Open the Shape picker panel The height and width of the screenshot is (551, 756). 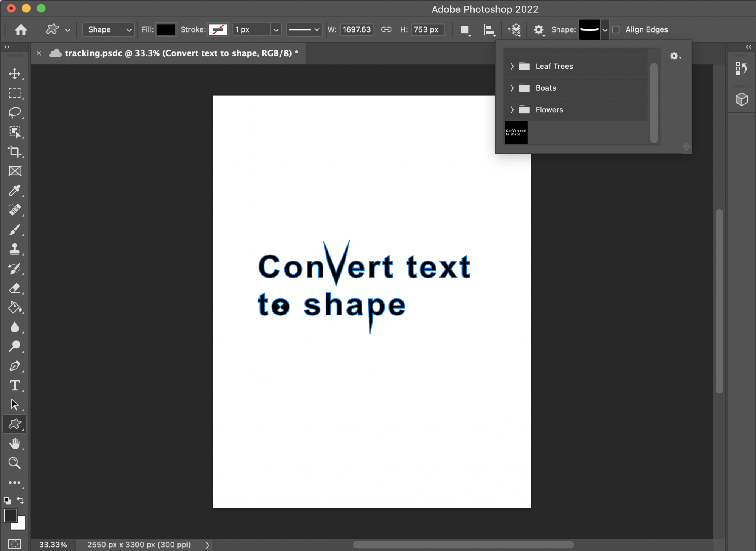tap(605, 29)
